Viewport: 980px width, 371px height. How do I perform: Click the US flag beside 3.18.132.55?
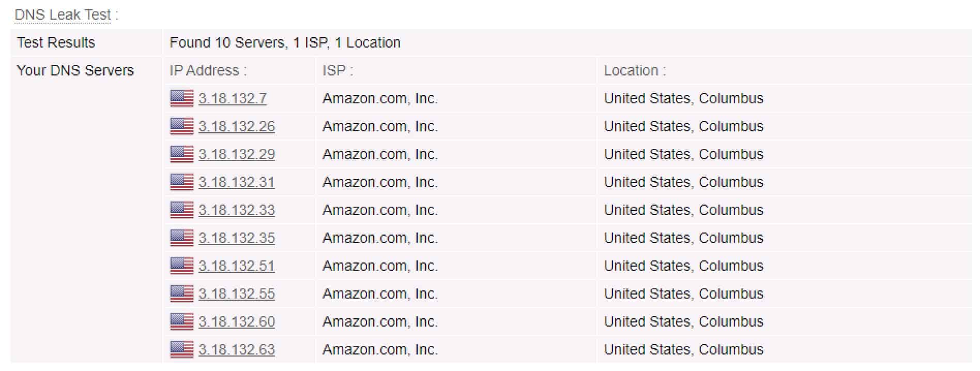(182, 293)
